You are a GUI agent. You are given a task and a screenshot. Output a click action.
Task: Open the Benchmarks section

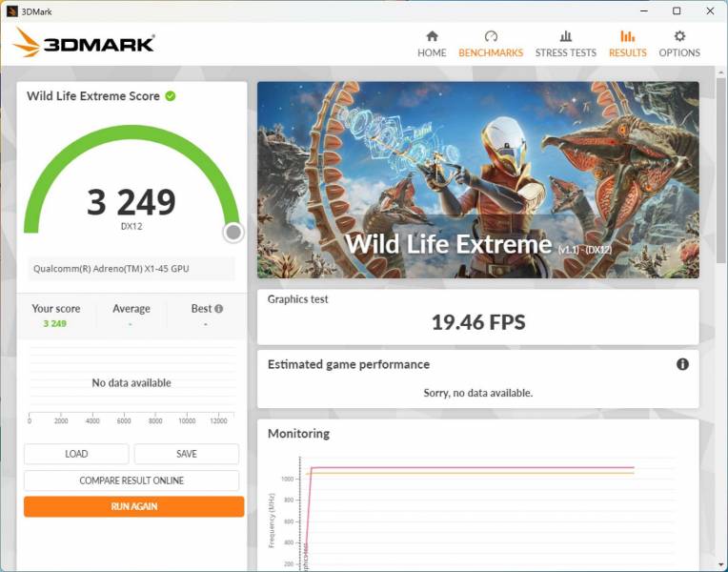pyautogui.click(x=491, y=44)
